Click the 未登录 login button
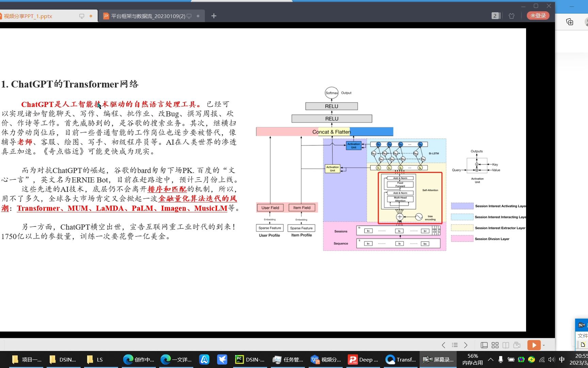This screenshot has height=368, width=588. click(x=538, y=15)
